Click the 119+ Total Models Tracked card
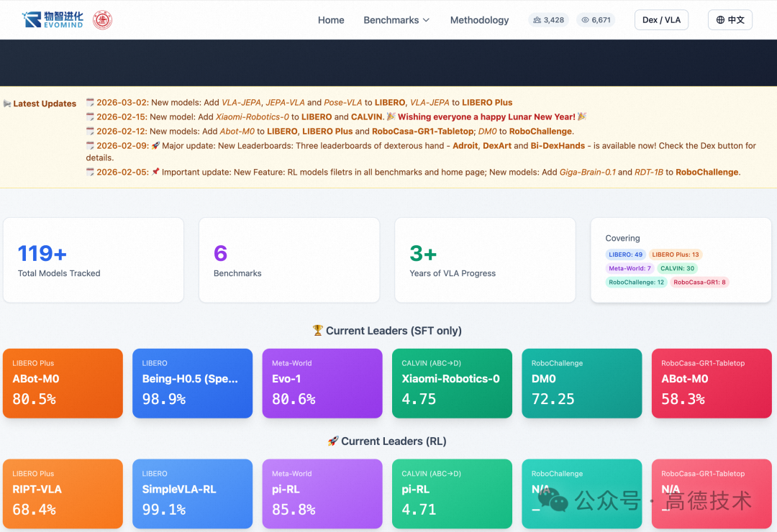Image resolution: width=777 pixels, height=532 pixels. [94, 260]
